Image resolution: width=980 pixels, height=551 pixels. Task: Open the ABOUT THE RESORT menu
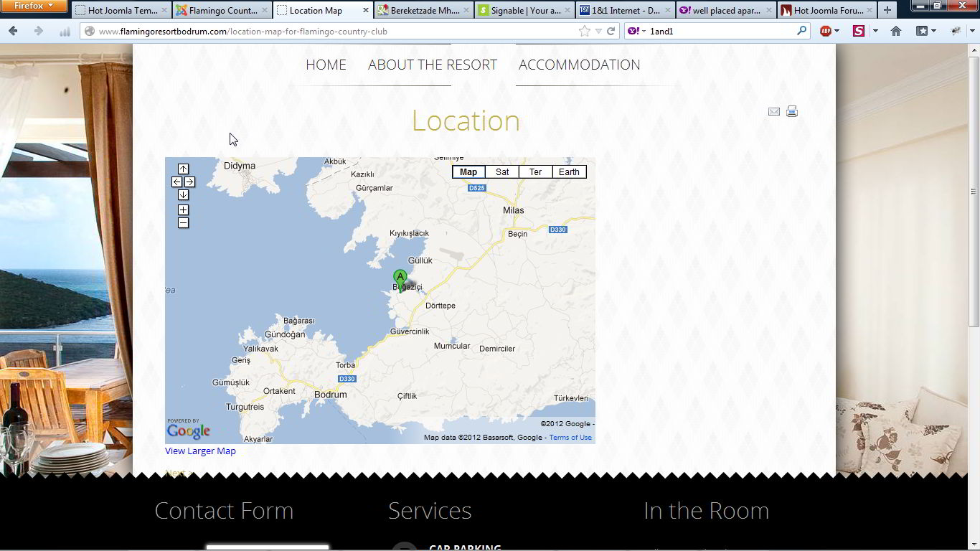point(433,65)
